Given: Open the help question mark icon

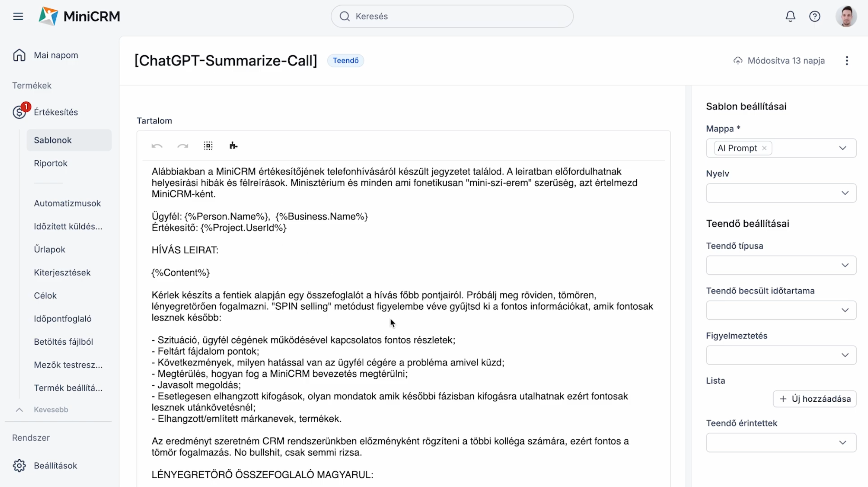Looking at the screenshot, I should (x=815, y=16).
